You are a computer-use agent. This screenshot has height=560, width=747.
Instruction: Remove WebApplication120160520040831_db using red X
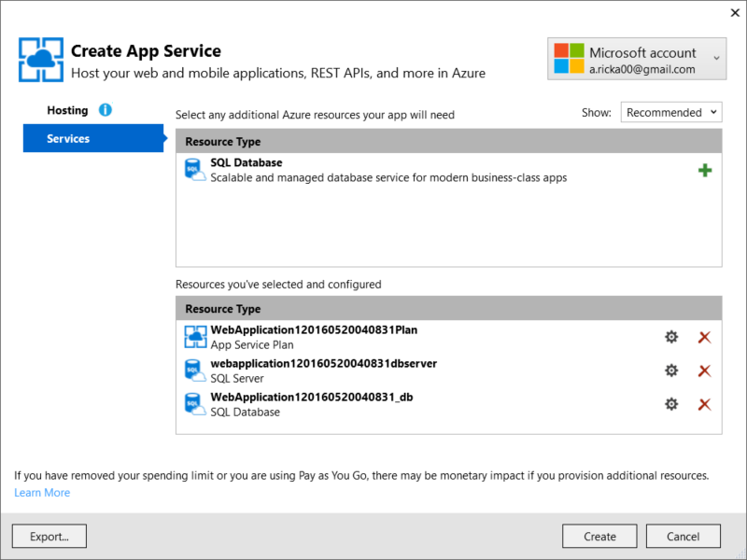tap(705, 404)
